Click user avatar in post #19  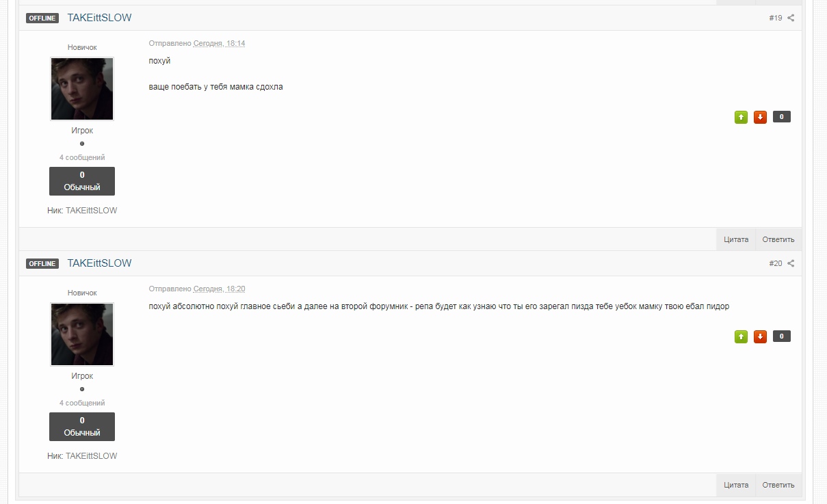point(82,89)
